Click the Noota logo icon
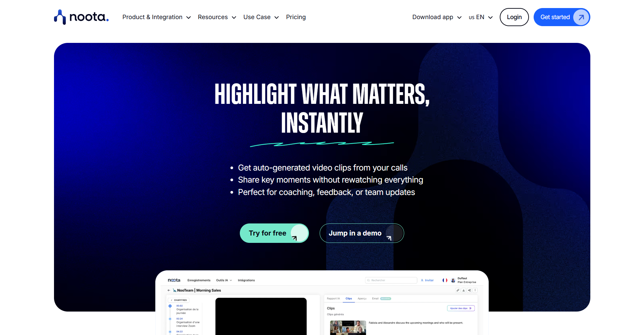 [60, 17]
